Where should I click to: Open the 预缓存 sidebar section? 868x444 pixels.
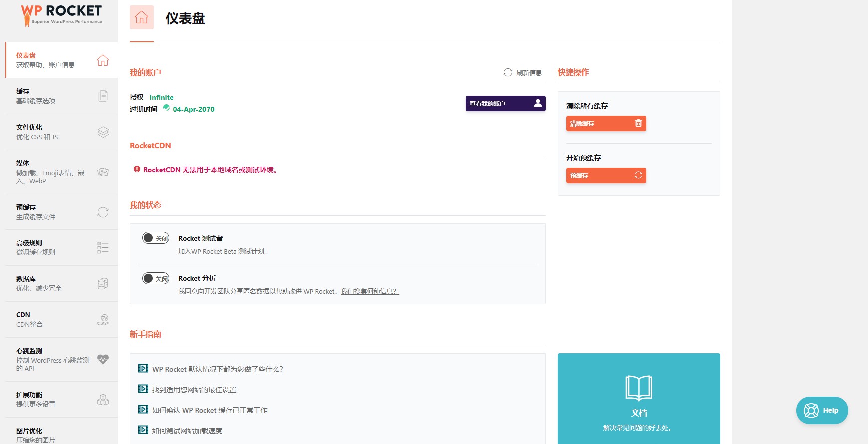click(62, 212)
